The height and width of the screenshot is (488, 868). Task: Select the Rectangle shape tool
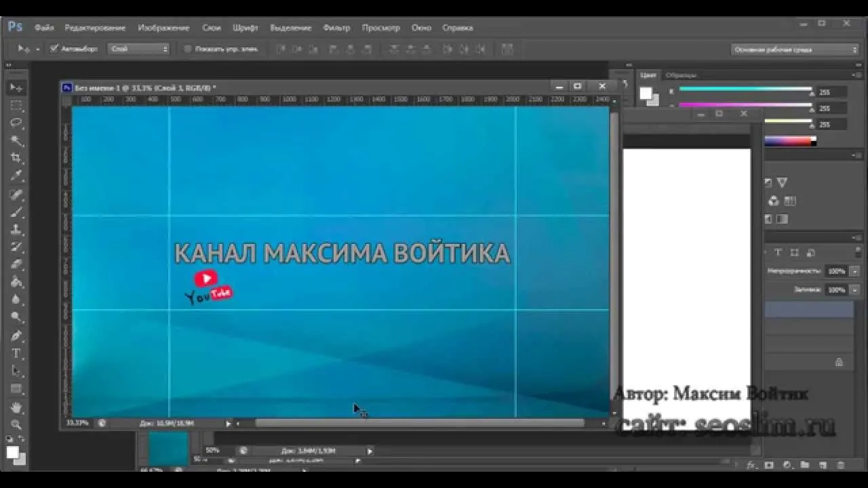tap(16, 389)
